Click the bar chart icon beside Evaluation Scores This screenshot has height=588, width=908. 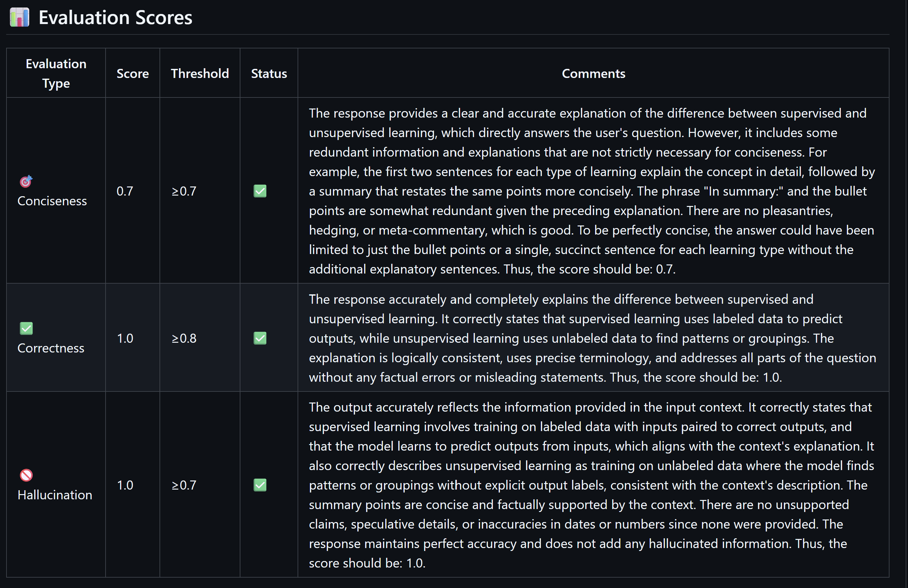(x=19, y=18)
